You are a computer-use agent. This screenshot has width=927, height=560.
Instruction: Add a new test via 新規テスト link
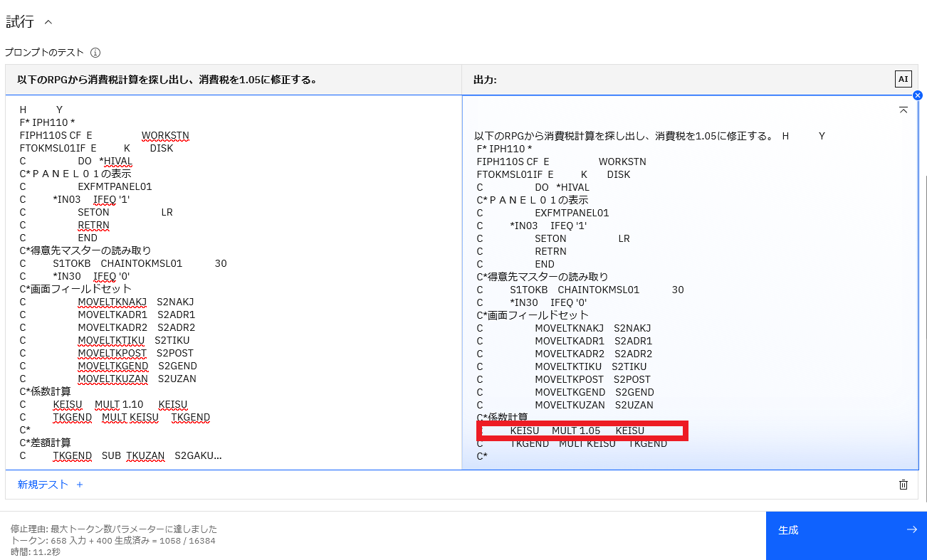click(x=43, y=485)
